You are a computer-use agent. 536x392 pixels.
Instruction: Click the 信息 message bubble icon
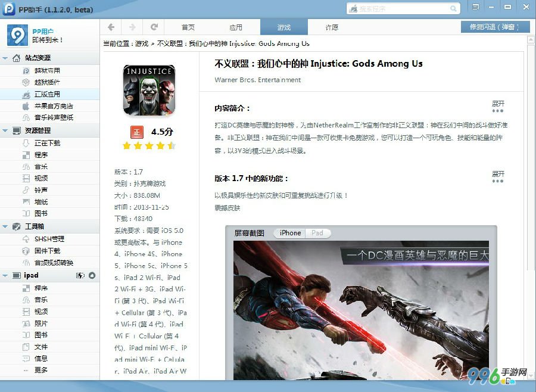click(x=26, y=359)
